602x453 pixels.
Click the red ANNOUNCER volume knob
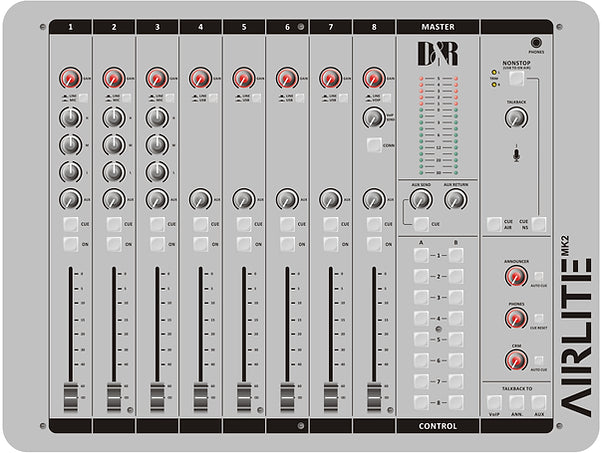(515, 277)
